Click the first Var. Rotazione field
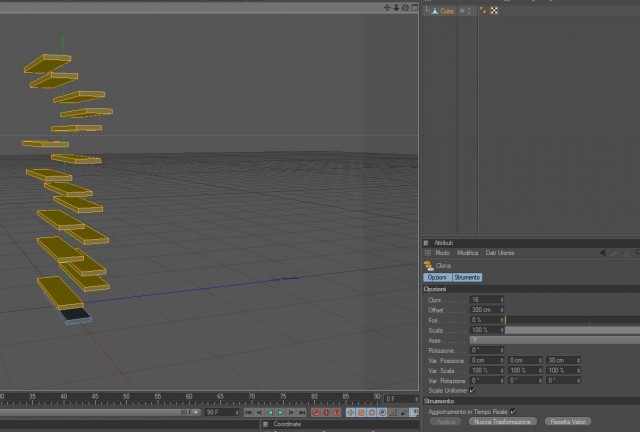Screen dimensions: 640x432 (x=487, y=381)
